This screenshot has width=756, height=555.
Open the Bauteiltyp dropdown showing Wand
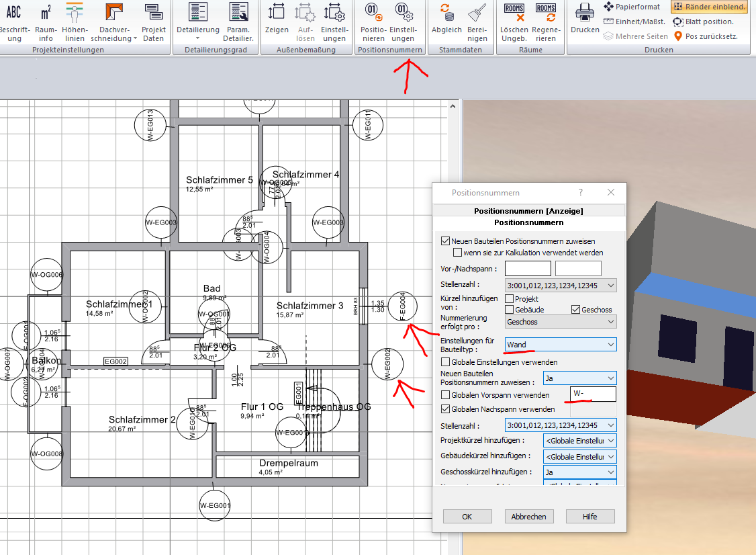coord(560,345)
